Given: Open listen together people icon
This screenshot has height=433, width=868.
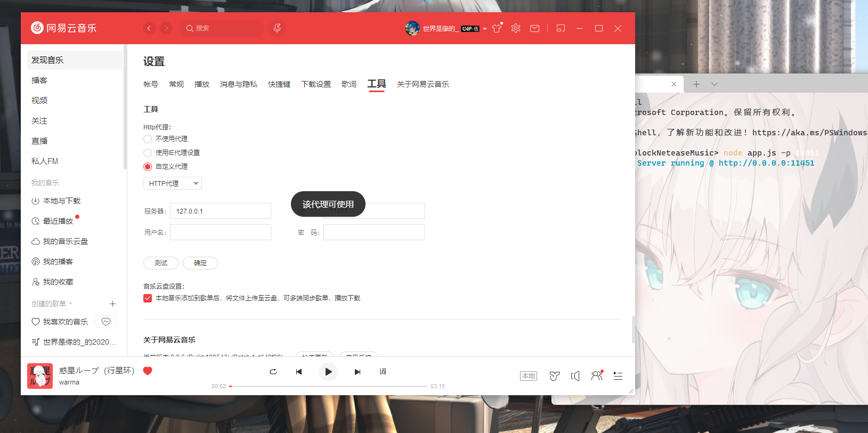Looking at the screenshot, I should [597, 375].
